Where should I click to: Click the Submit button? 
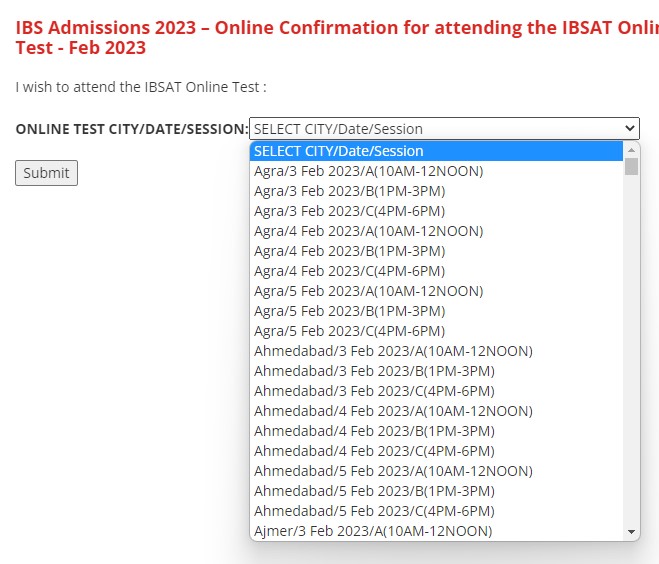coord(46,173)
